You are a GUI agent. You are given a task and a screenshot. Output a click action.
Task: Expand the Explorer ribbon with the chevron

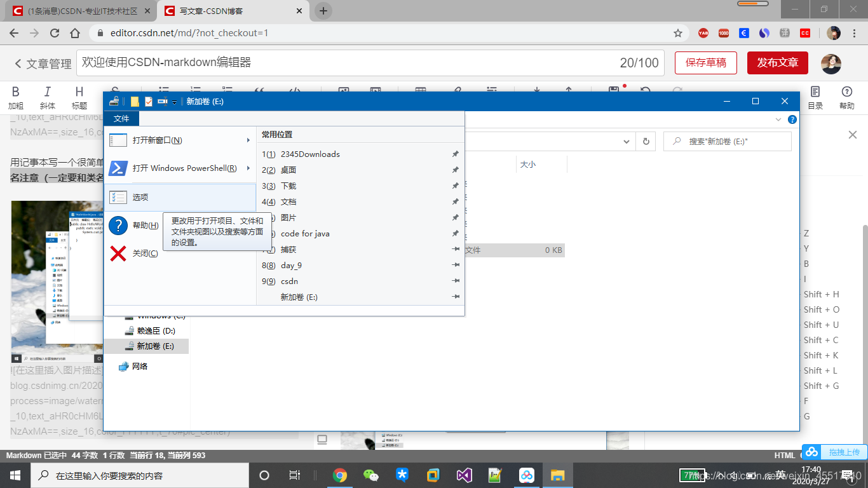[x=779, y=119]
